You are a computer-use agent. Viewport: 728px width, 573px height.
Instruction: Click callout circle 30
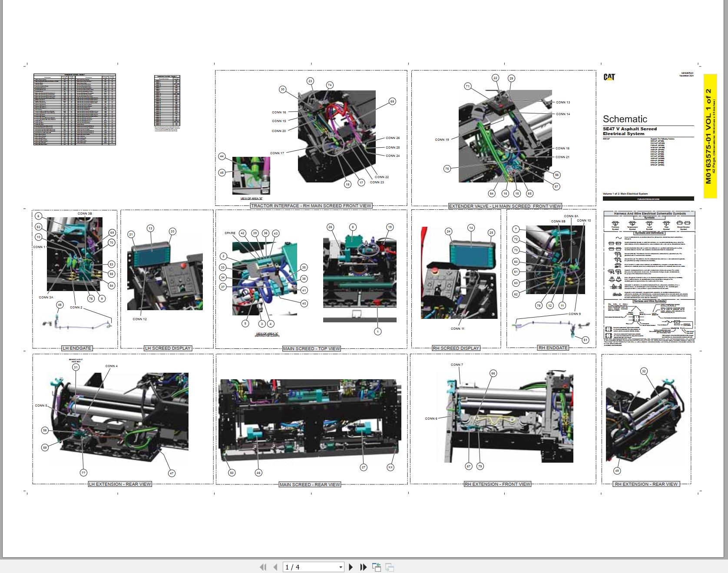click(283, 89)
